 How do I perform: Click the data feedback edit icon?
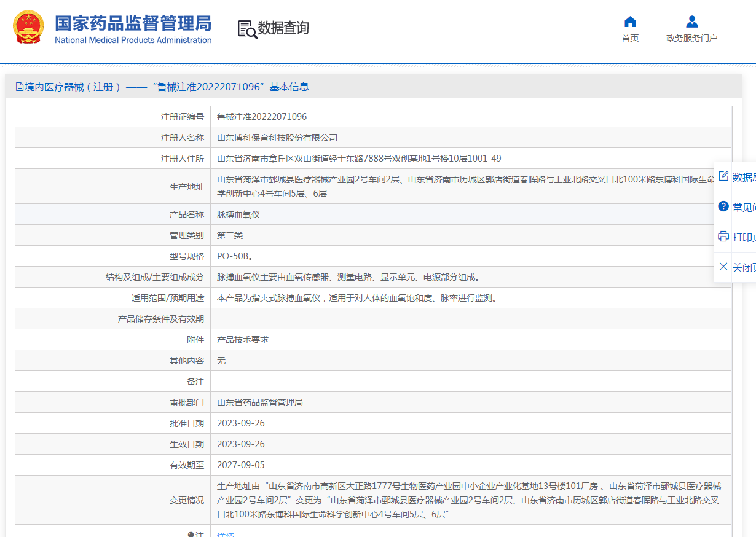[x=723, y=176]
